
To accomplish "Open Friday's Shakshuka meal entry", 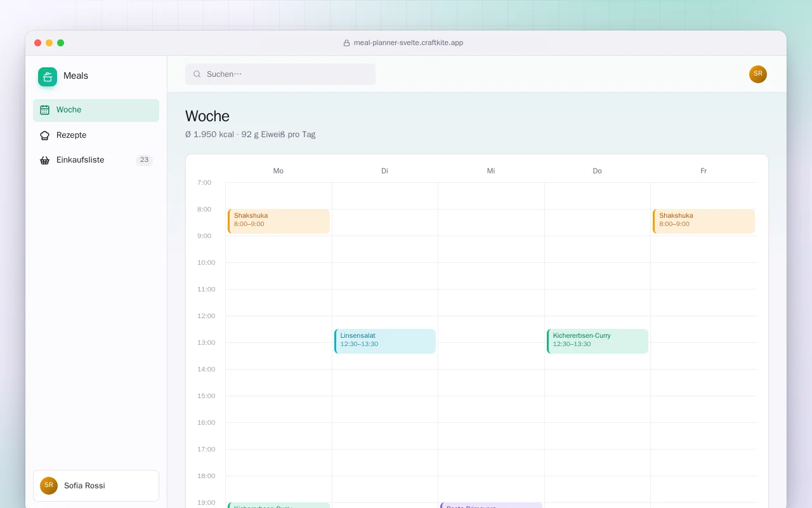I will tap(704, 222).
